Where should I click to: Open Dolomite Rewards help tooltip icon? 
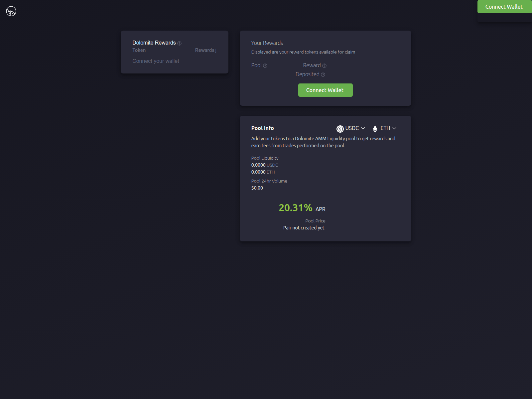pyautogui.click(x=180, y=43)
